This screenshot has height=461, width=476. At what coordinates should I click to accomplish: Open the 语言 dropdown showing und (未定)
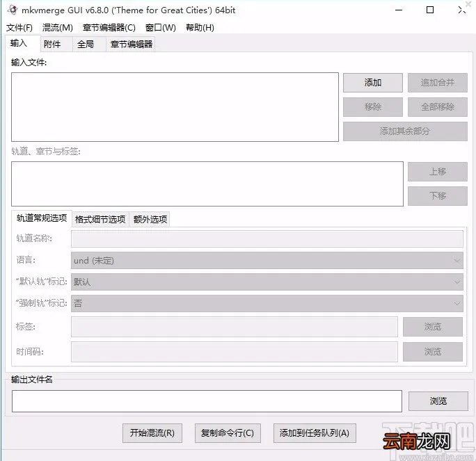(x=267, y=261)
